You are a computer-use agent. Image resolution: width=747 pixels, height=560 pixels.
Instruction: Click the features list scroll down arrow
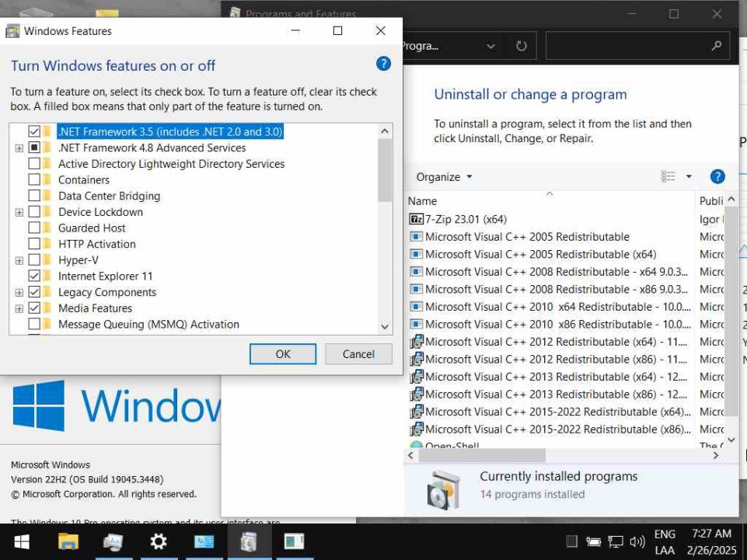click(x=385, y=327)
